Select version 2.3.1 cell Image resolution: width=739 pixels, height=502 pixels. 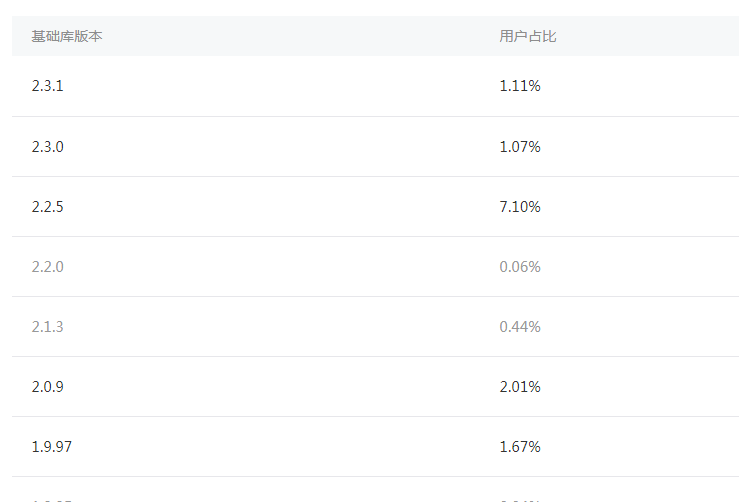point(48,86)
